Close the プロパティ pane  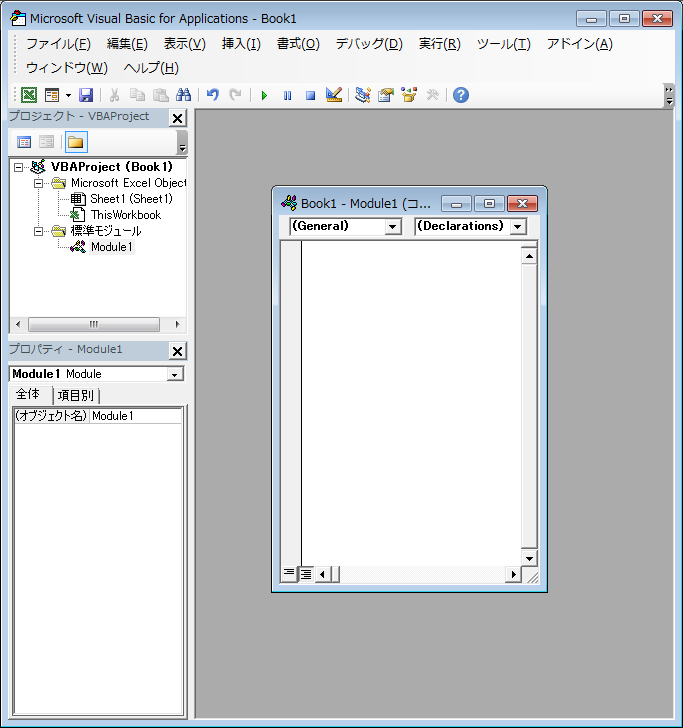(x=177, y=351)
